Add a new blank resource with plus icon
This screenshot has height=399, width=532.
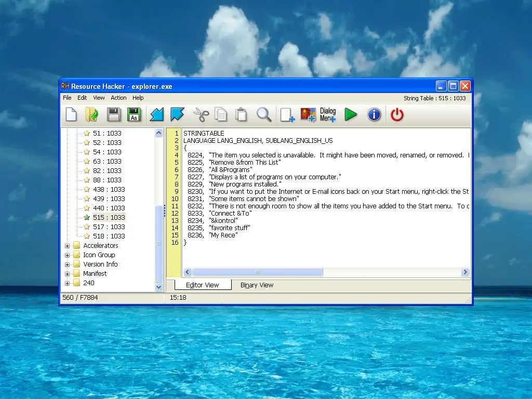click(x=287, y=115)
